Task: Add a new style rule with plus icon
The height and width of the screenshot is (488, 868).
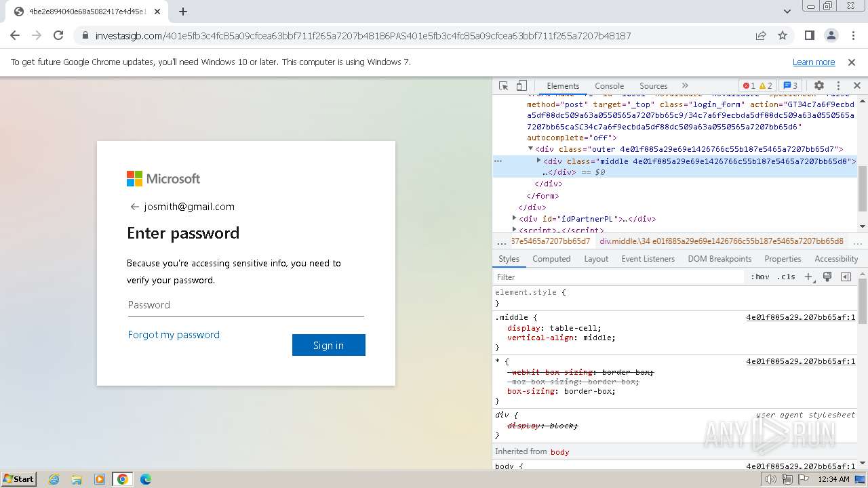Action: click(808, 277)
